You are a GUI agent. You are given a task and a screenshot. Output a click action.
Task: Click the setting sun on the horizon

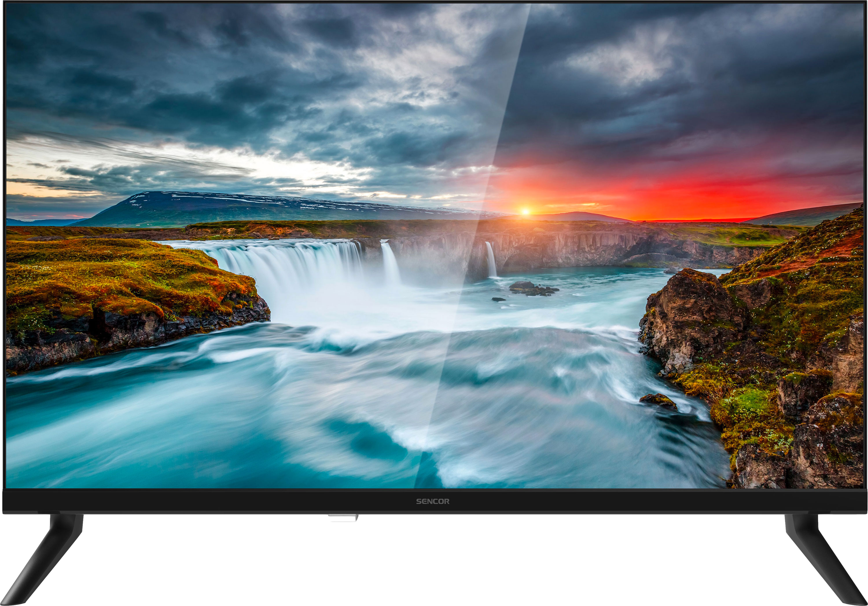click(x=525, y=212)
